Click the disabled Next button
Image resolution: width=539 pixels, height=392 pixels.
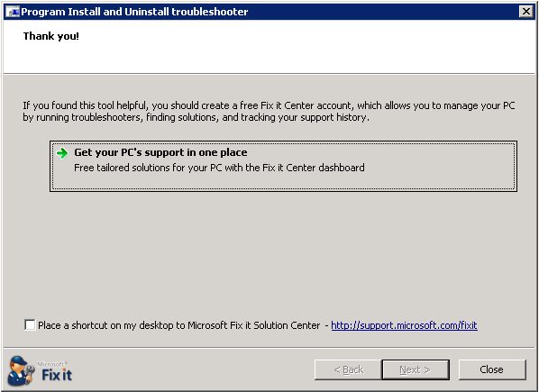click(416, 369)
